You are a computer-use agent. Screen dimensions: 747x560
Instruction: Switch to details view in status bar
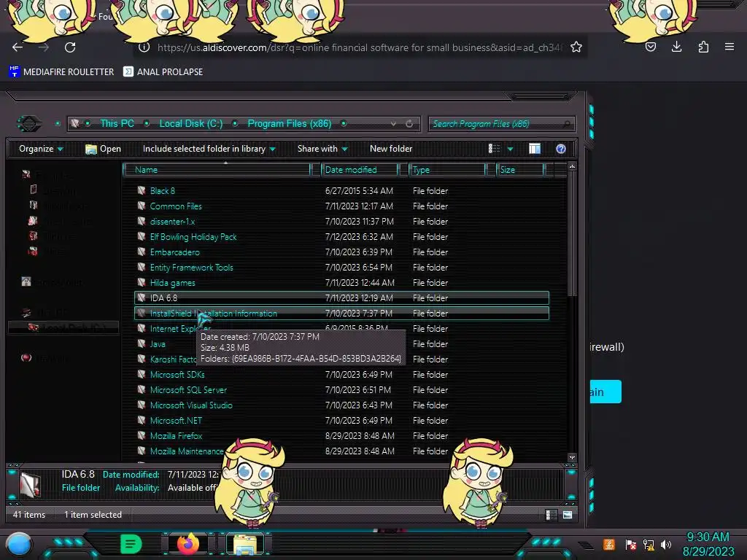point(550,515)
